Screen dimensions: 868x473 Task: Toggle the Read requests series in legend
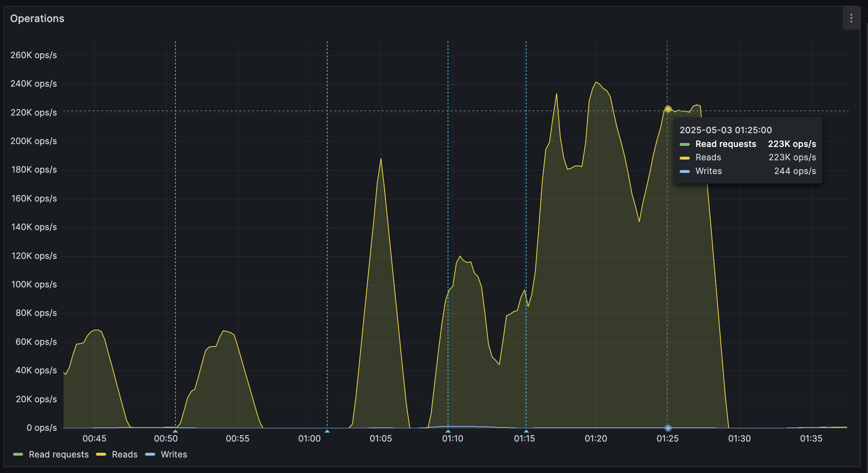[58, 454]
